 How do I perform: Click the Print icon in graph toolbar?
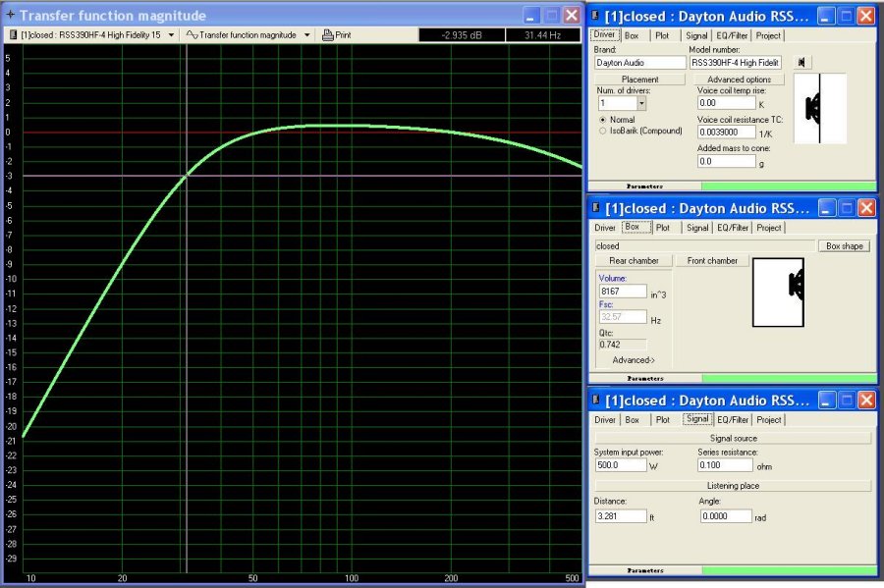click(x=327, y=35)
